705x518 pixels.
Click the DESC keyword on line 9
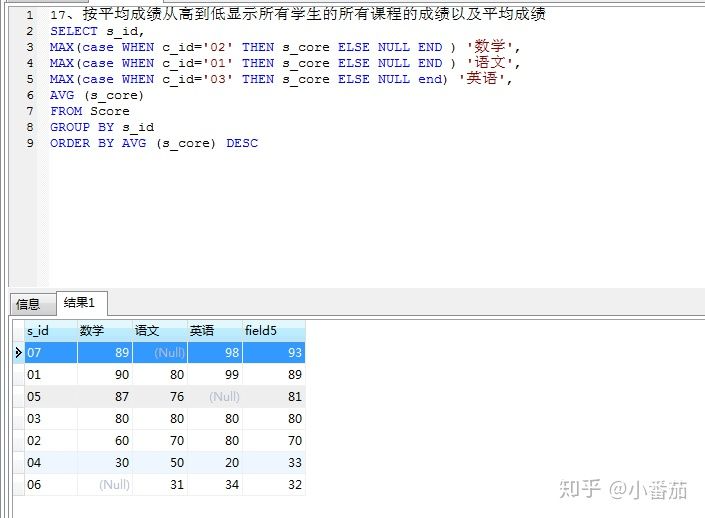tap(242, 143)
